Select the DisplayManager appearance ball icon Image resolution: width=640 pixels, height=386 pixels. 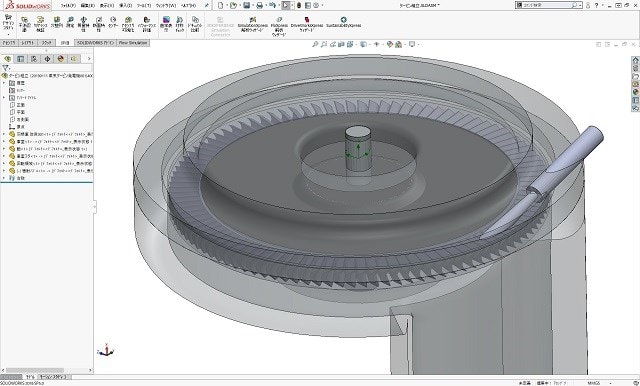tap(61, 59)
